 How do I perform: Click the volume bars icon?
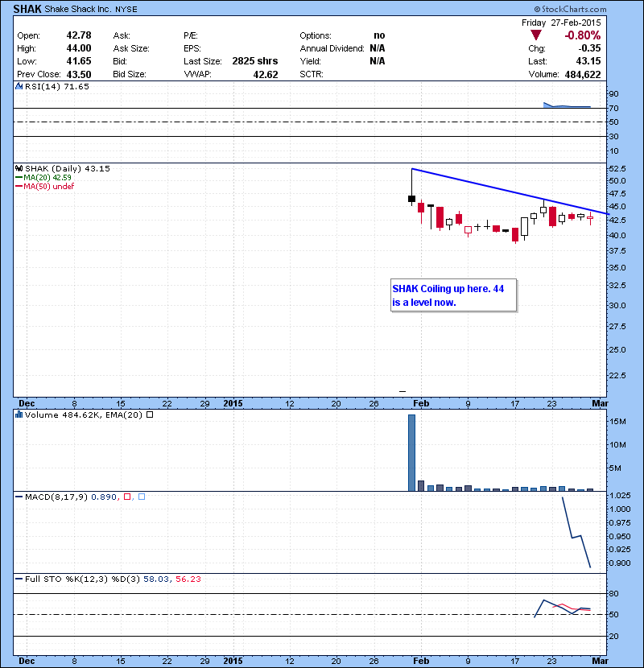pyautogui.click(x=19, y=414)
